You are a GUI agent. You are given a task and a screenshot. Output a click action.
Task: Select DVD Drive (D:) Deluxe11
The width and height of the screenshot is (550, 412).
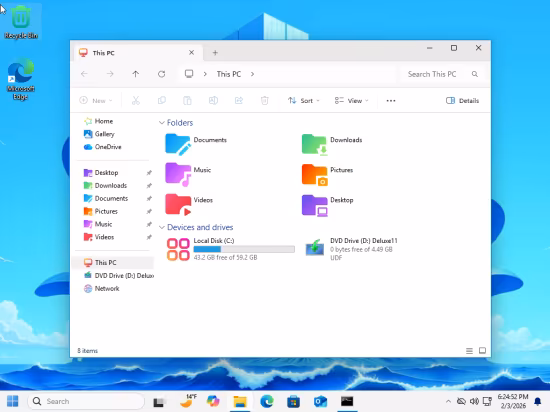(351, 249)
